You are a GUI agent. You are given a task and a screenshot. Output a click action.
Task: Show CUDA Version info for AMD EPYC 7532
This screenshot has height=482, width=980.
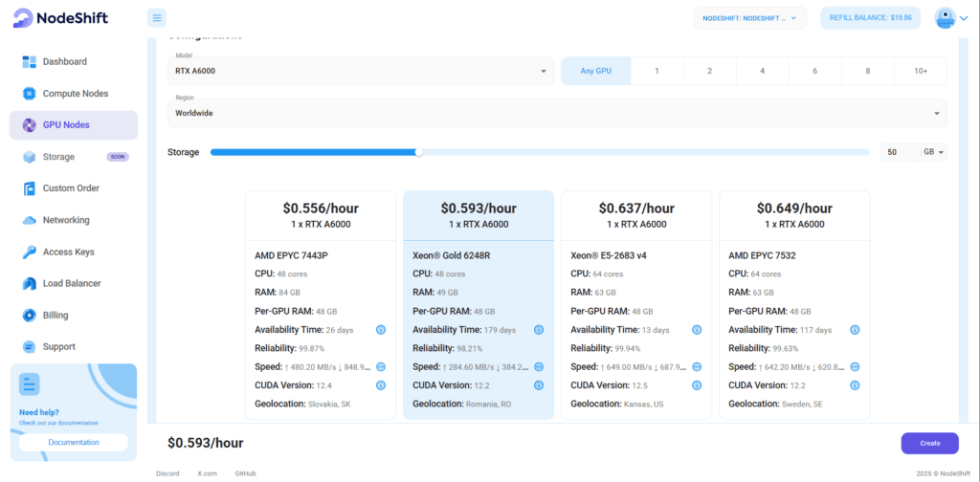(x=855, y=385)
